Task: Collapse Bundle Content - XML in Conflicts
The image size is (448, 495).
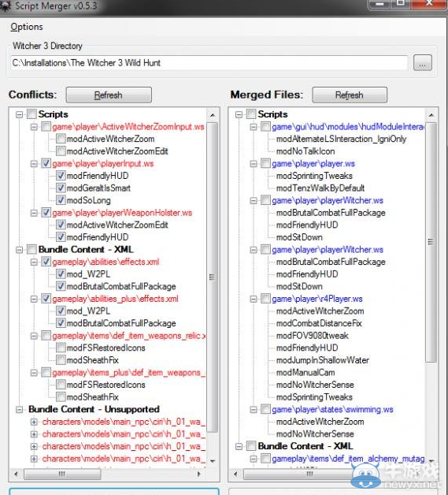Action: tap(20, 250)
